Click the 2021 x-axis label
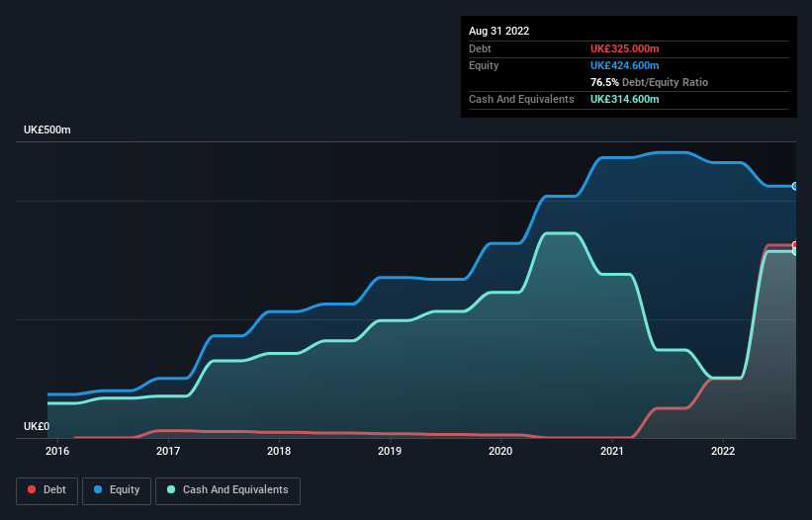 pos(612,451)
